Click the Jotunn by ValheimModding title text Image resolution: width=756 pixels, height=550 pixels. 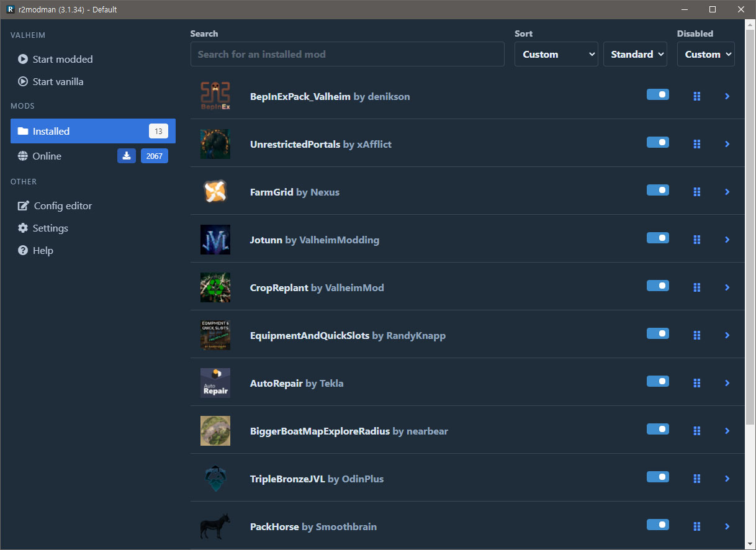coord(315,240)
